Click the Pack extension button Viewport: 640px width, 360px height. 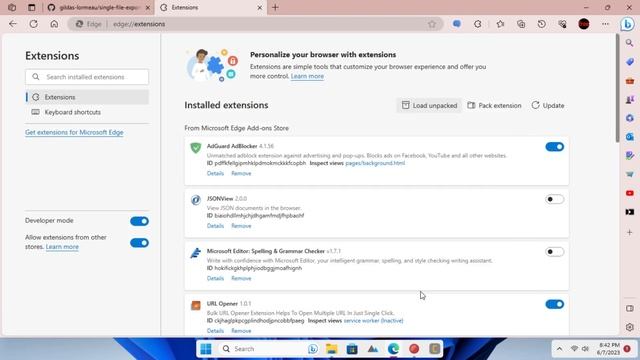pyautogui.click(x=494, y=105)
